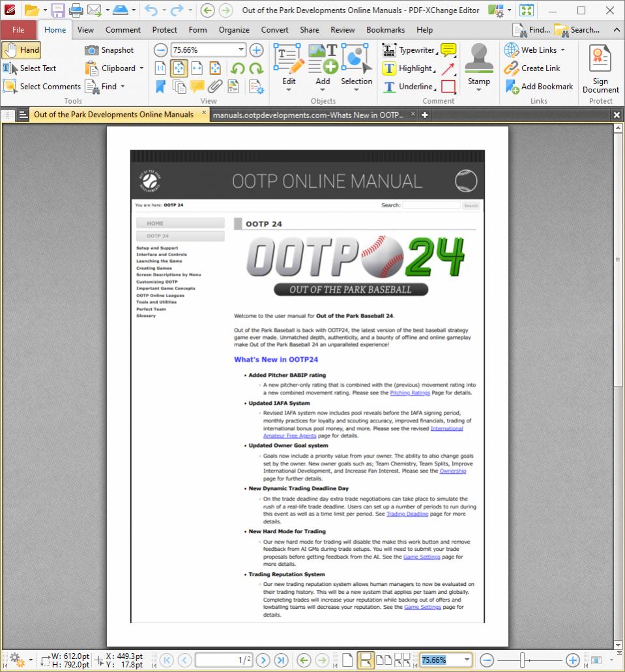This screenshot has width=625, height=672.
Task: Click the Open folder icon
Action: point(31,10)
